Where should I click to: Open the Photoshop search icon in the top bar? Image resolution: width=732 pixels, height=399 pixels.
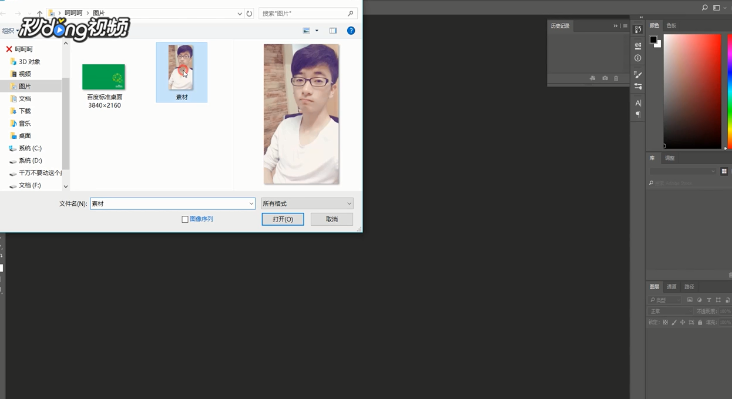[x=705, y=7]
